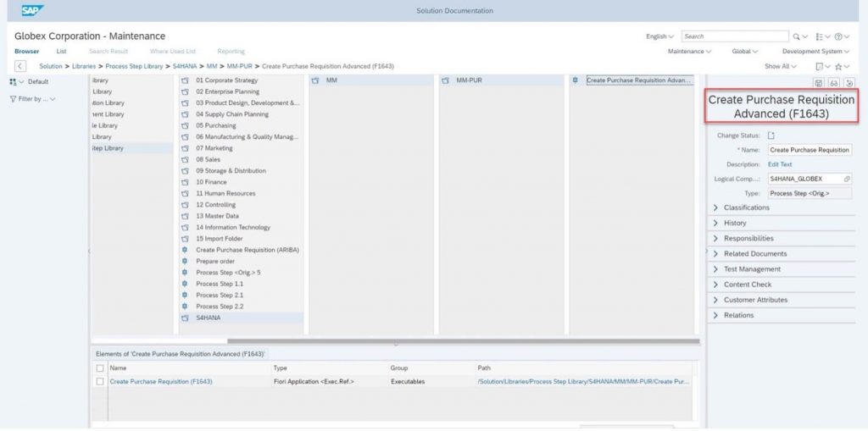Viewport: 868px width, 431px height.
Task: Open the Where Used List tab
Action: pos(173,52)
